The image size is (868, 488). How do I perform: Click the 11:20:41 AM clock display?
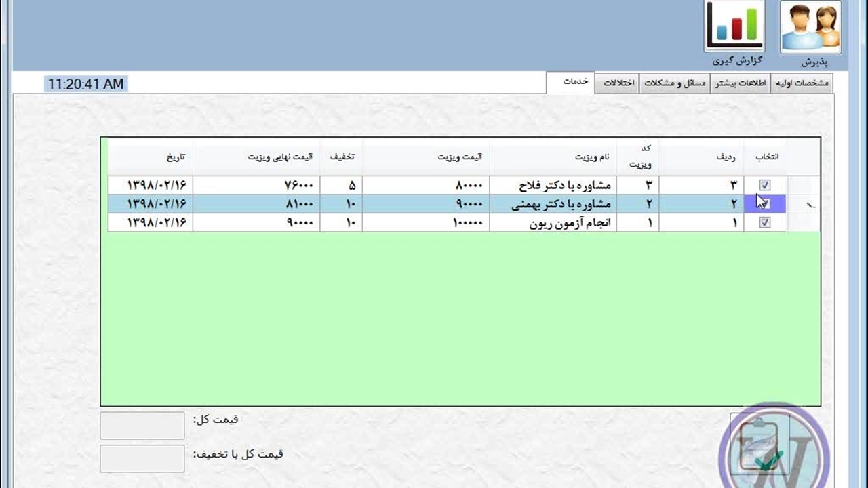coord(86,84)
